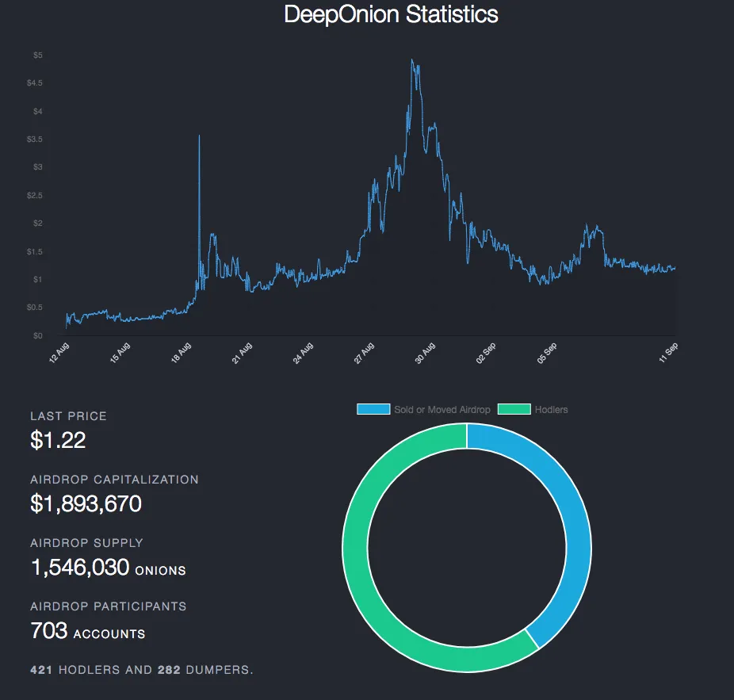This screenshot has height=700, width=734.
Task: Click the $3.5 y-axis label
Action: click(35, 139)
